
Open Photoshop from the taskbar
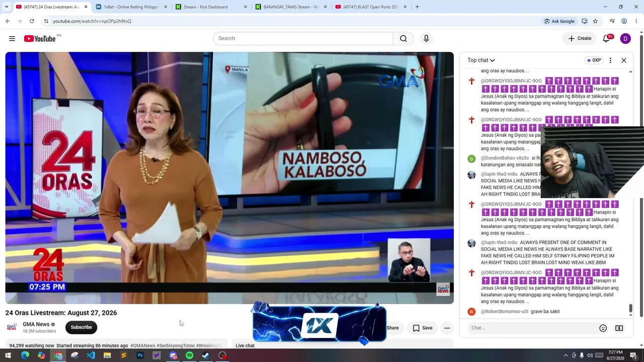140,355
